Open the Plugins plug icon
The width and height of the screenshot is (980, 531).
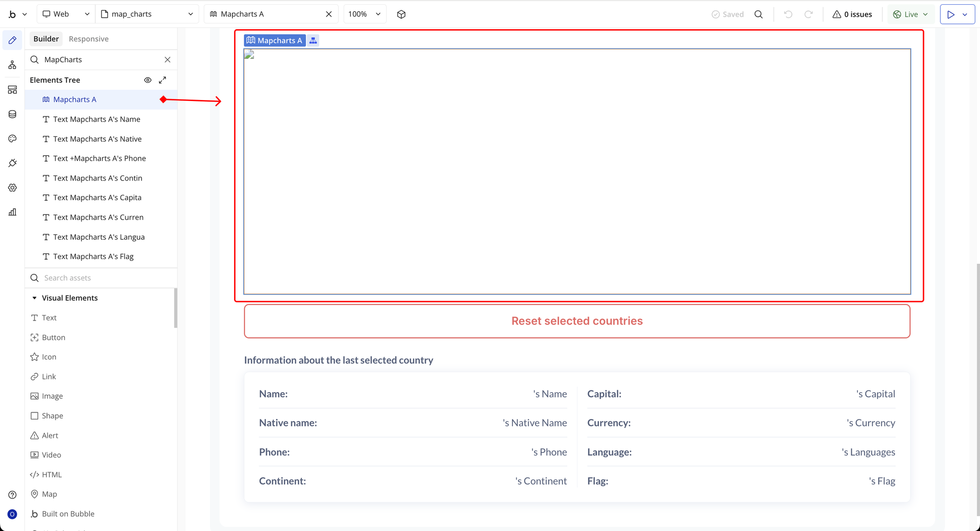point(12,163)
